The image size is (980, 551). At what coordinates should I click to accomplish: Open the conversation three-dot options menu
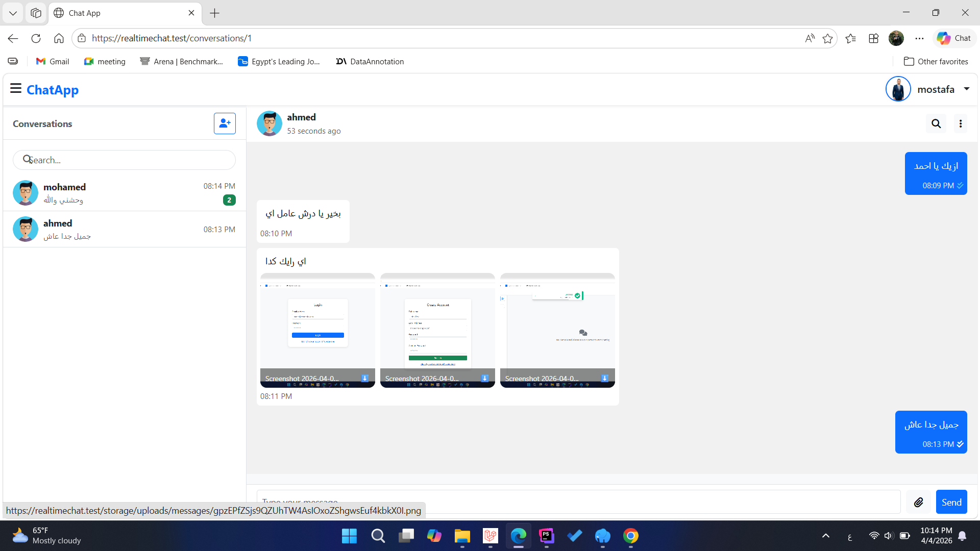pos(961,123)
